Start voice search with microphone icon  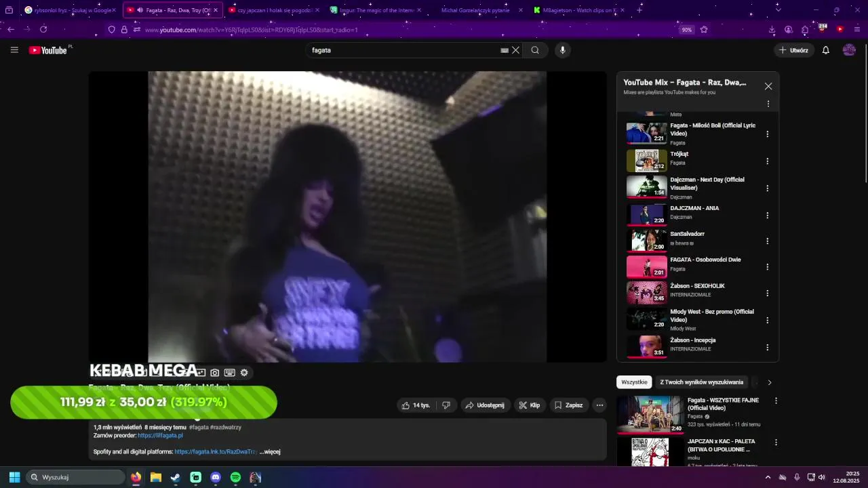pos(562,50)
